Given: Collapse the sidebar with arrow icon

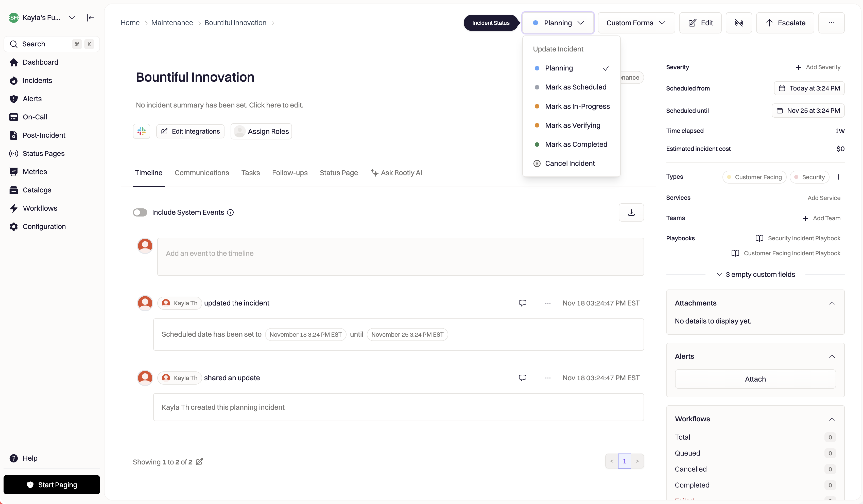Looking at the screenshot, I should (90, 18).
